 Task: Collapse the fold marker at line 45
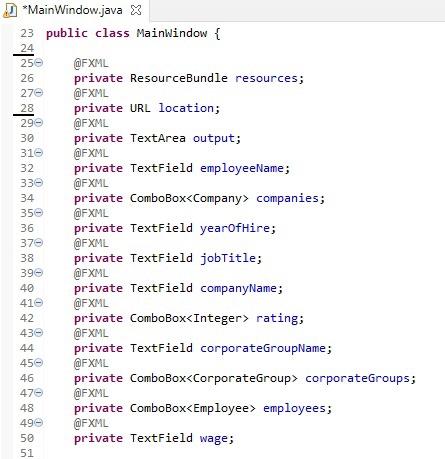tap(39, 363)
